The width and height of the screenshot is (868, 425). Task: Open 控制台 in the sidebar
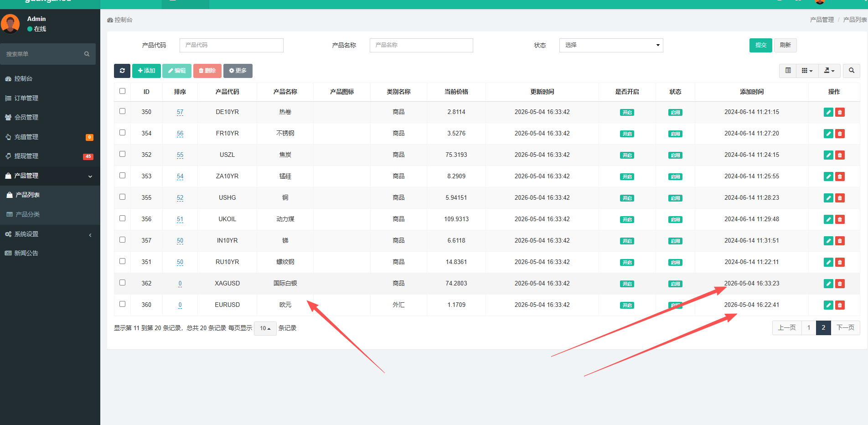click(x=50, y=78)
